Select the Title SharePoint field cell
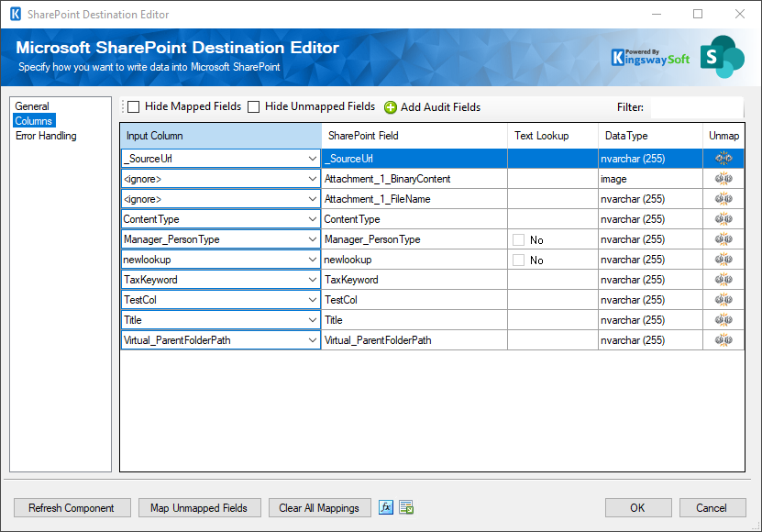Viewport: 762px width, 532px height. (414, 320)
